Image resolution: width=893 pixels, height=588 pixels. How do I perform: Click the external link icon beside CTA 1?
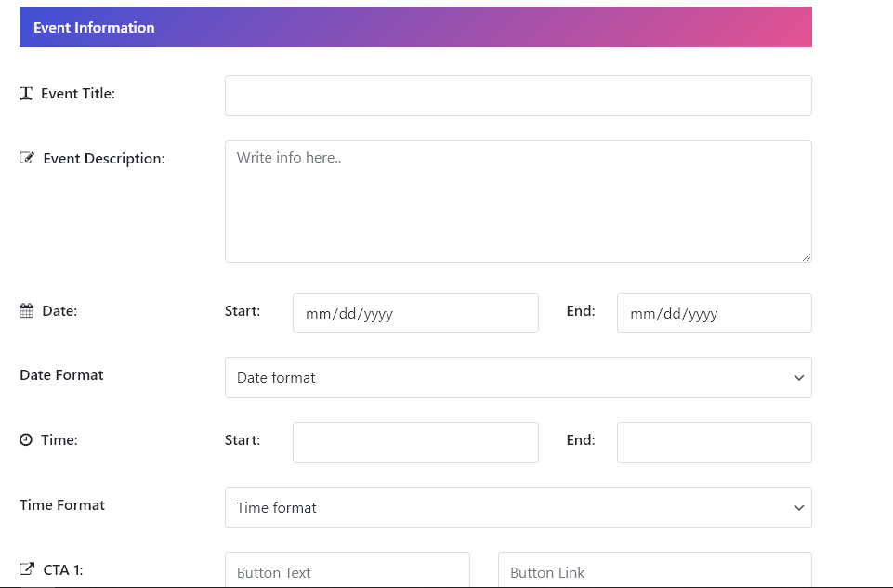click(27, 569)
